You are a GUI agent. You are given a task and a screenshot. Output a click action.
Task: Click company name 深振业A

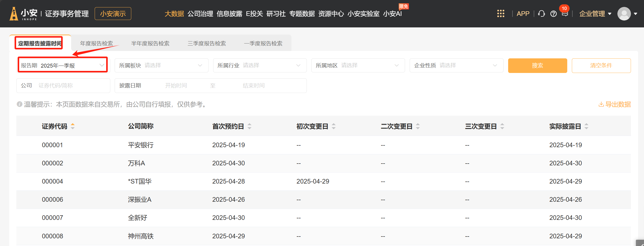140,200
